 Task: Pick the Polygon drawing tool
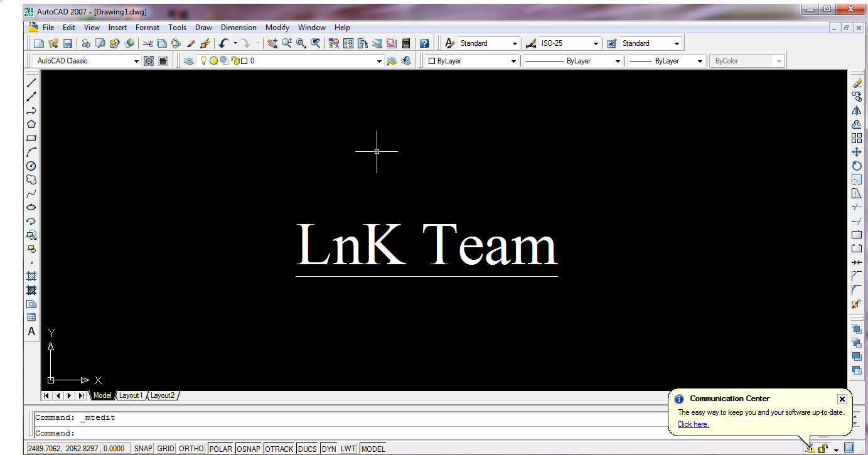(31, 124)
